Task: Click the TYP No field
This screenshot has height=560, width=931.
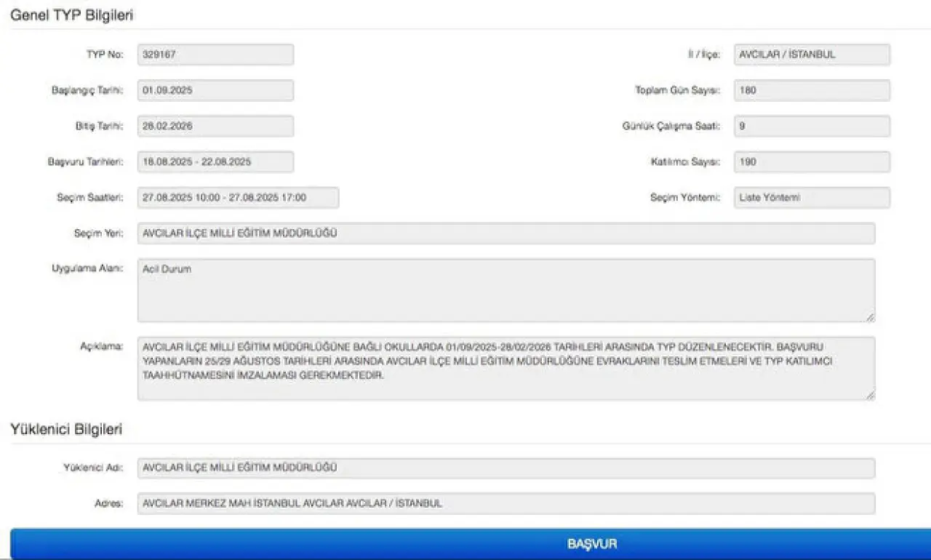Action: tap(215, 55)
